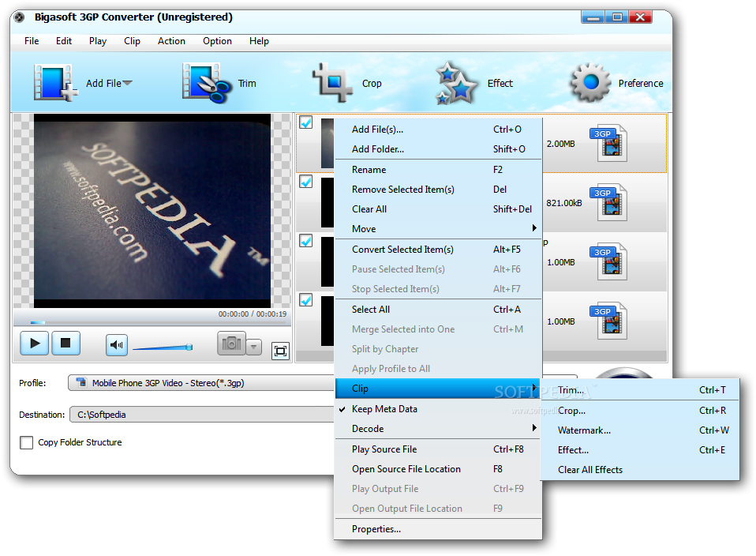
Task: Open the Clip menu in menu bar
Action: tap(132, 41)
